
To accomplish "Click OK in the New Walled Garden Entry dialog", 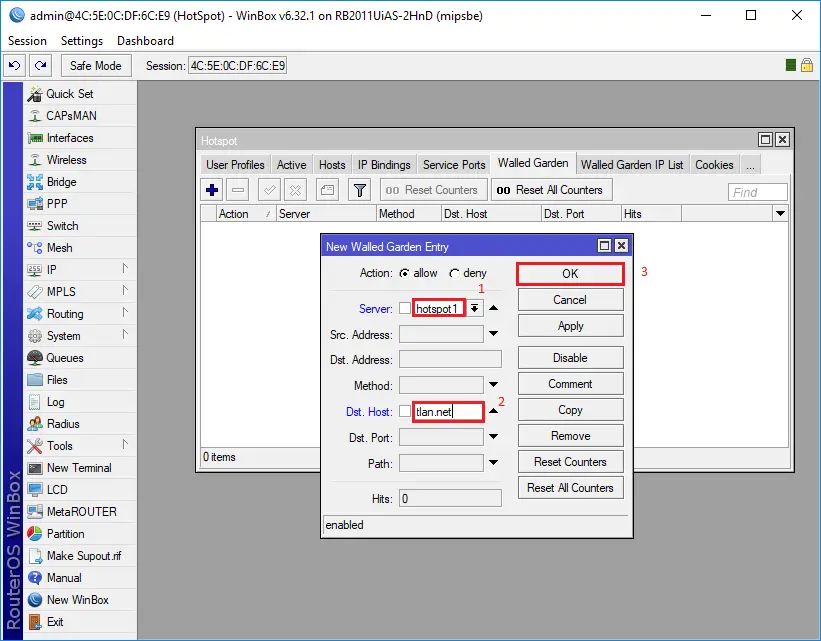I will [570, 274].
